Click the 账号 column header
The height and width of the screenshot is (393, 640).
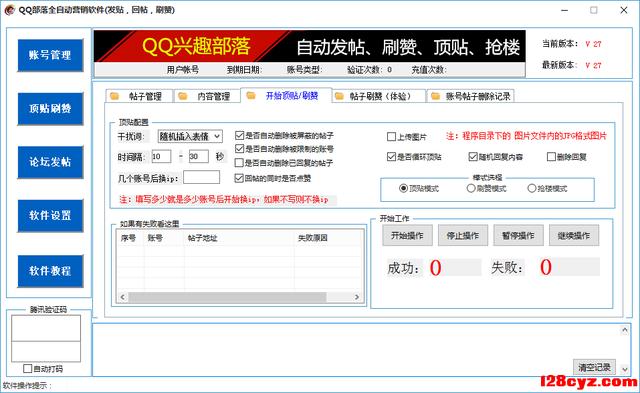pyautogui.click(x=164, y=238)
